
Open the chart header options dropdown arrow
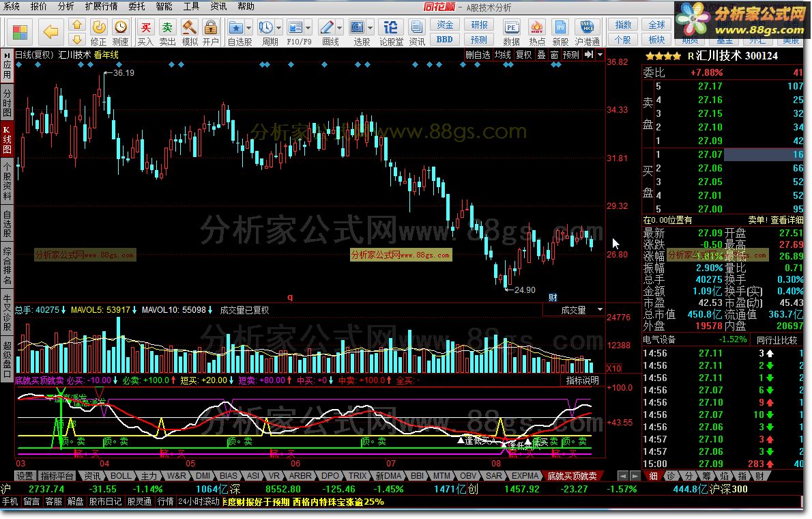tap(600, 55)
